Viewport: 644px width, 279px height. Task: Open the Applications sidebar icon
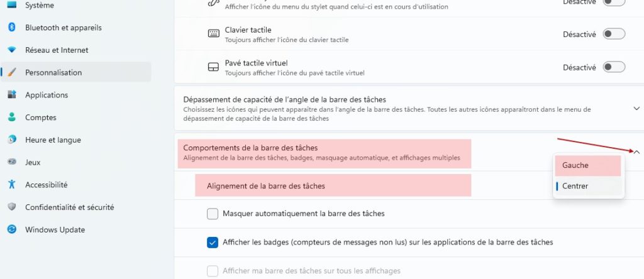pyautogui.click(x=12, y=95)
